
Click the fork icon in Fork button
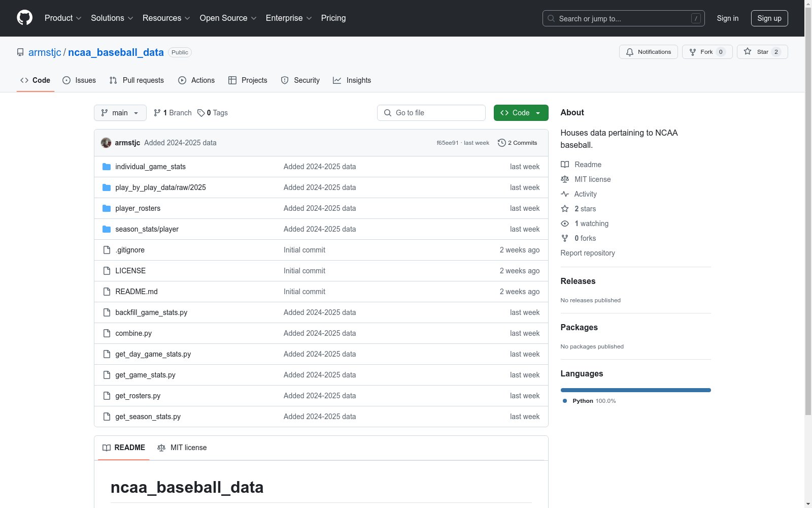click(693, 52)
